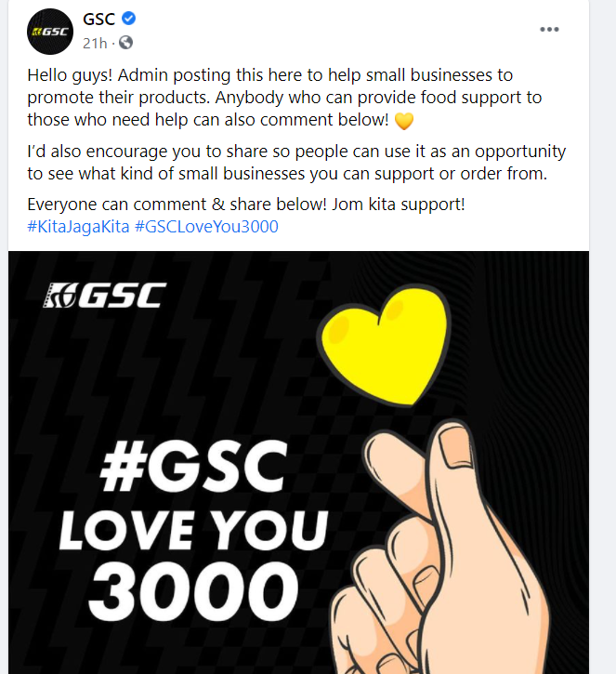This screenshot has width=616, height=674.
Task: Click the thumbnail on the illustrated hand
Action: [456, 446]
